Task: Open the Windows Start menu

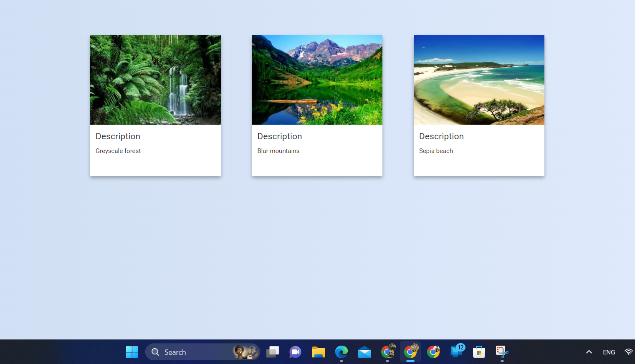Action: coord(132,352)
